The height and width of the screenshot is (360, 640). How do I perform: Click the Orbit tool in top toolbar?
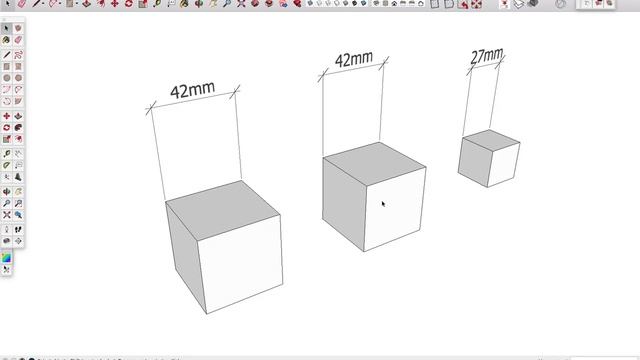coord(199,4)
